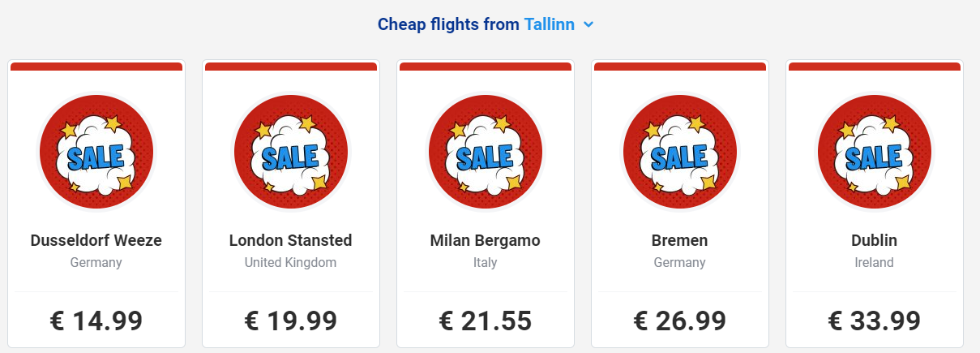Click the SALE badge on the Milan Bergamo card
Image resolution: width=980 pixels, height=353 pixels.
pyautogui.click(x=486, y=153)
